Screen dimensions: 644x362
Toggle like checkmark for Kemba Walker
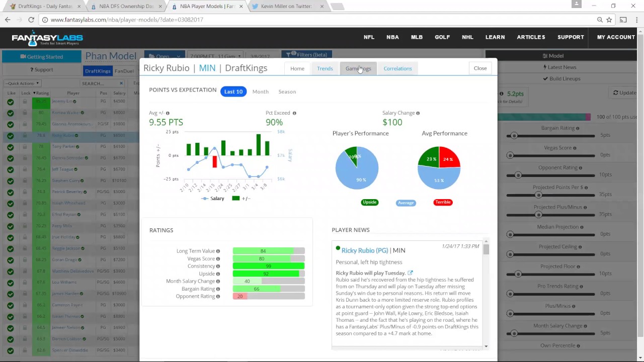(x=10, y=113)
